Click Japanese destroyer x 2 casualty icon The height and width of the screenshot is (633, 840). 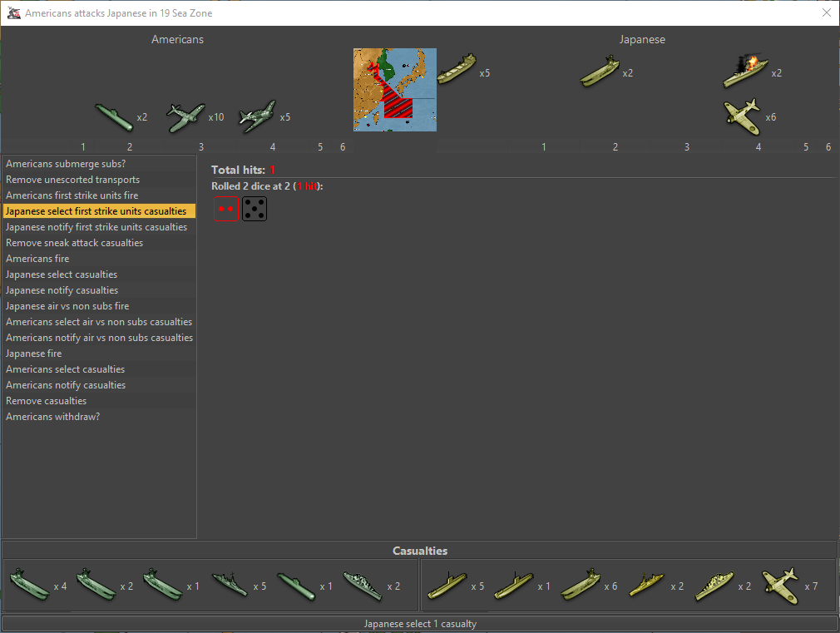(646, 585)
